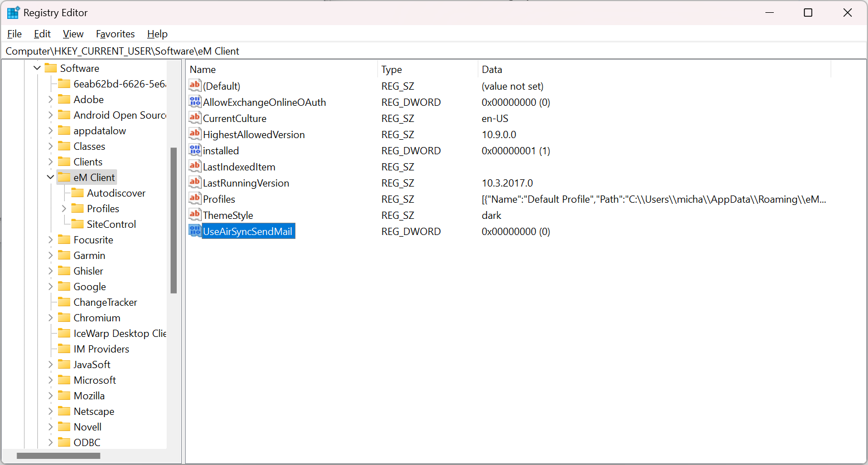Click the en-US data value

click(x=495, y=118)
